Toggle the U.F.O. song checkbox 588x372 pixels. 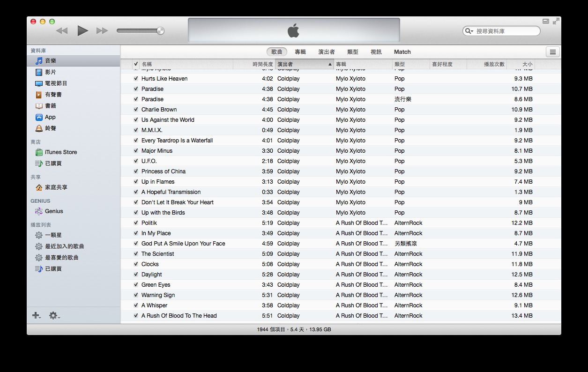pos(136,161)
